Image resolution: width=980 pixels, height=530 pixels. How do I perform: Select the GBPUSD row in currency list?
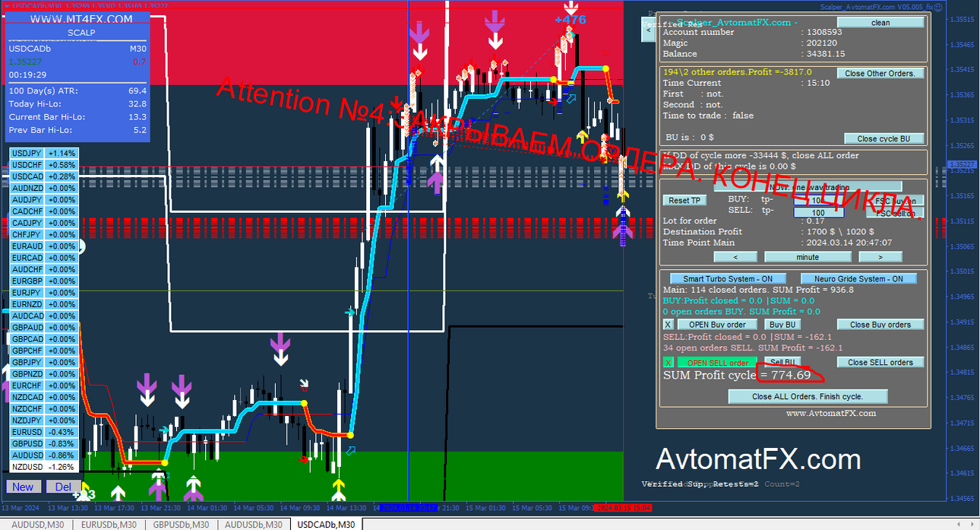[44, 443]
